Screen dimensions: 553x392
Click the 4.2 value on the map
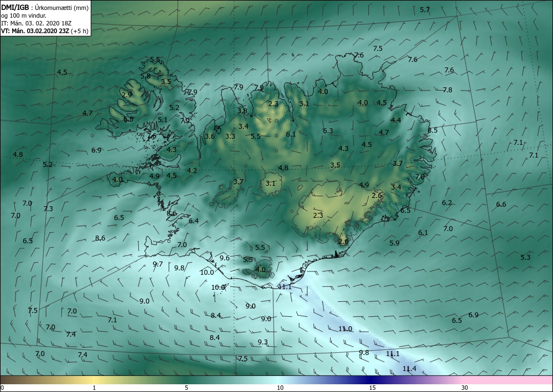pyautogui.click(x=192, y=171)
